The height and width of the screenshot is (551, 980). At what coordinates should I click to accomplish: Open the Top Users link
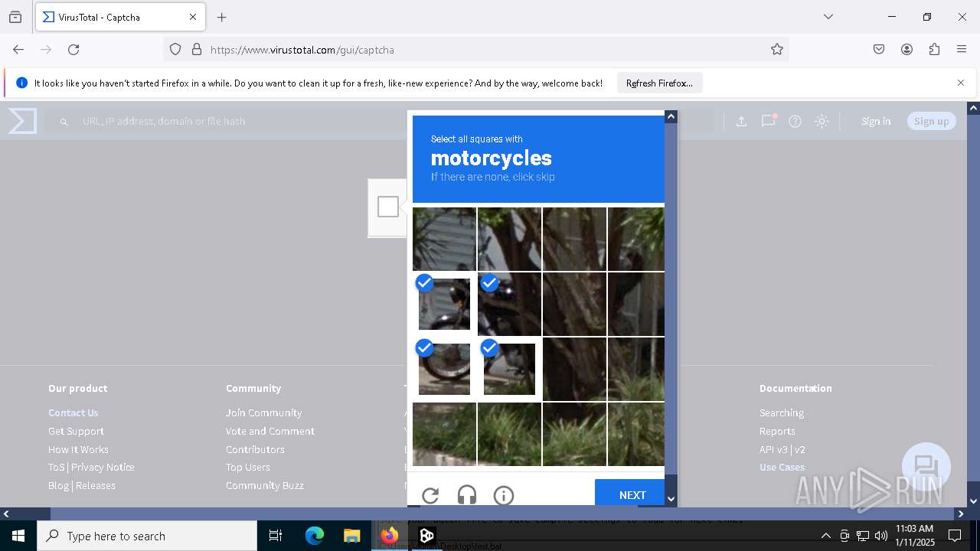(248, 467)
